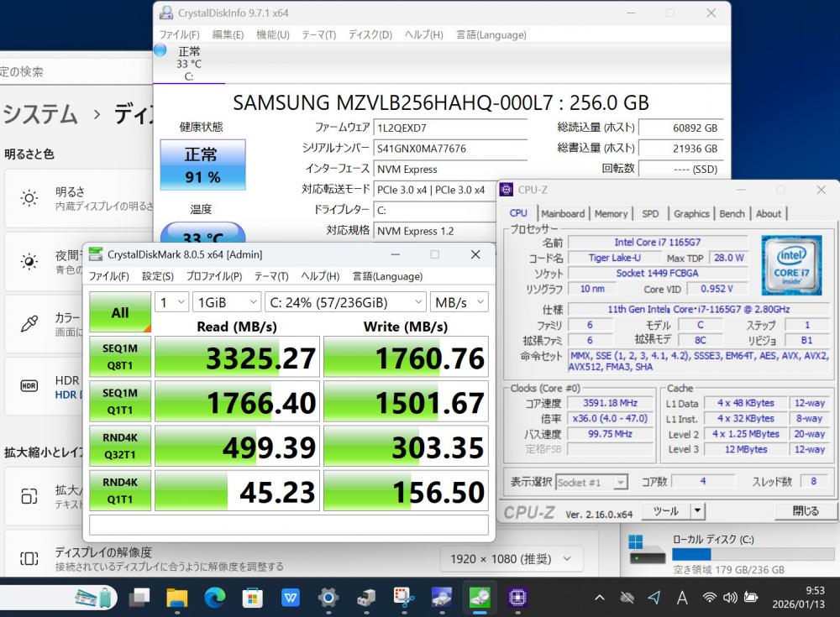Open Microsoft Store taskbar icon
Viewport: 840px width, 617px height.
click(253, 597)
